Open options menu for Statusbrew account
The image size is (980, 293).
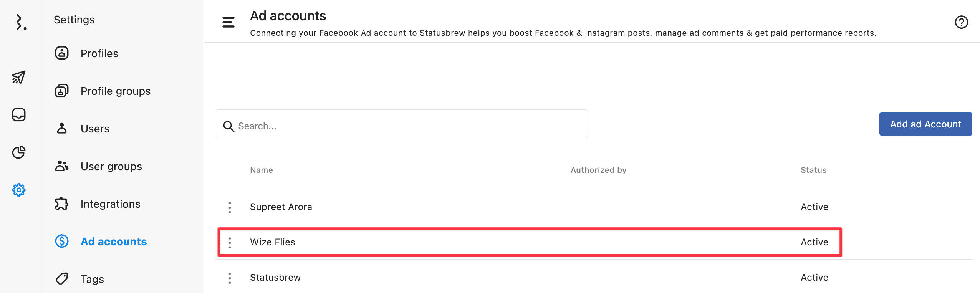click(230, 278)
